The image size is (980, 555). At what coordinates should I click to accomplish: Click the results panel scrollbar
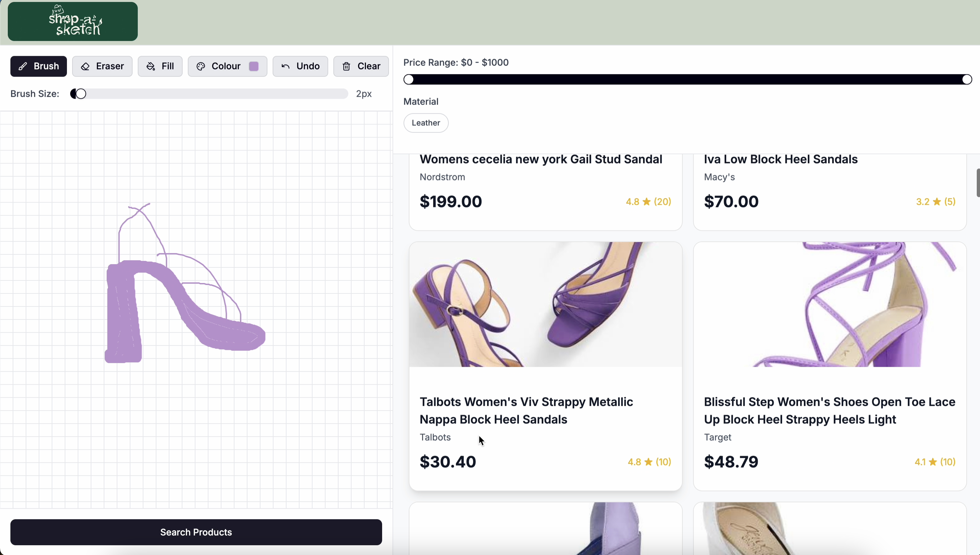pyautogui.click(x=977, y=183)
